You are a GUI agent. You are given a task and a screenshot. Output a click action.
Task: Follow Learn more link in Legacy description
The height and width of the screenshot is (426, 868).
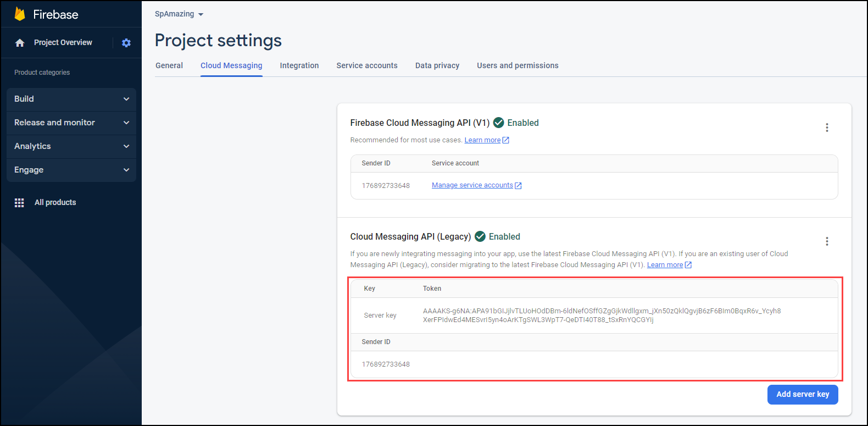pos(665,265)
